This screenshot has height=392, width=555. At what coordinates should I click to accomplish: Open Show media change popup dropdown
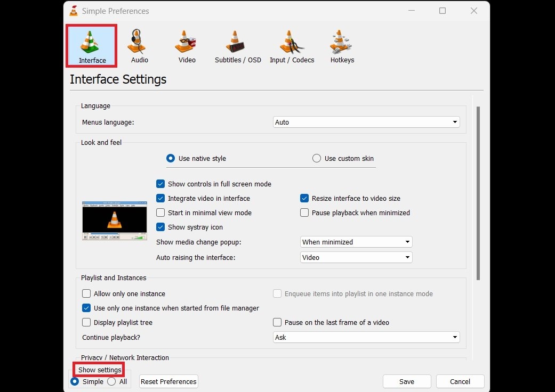(356, 242)
